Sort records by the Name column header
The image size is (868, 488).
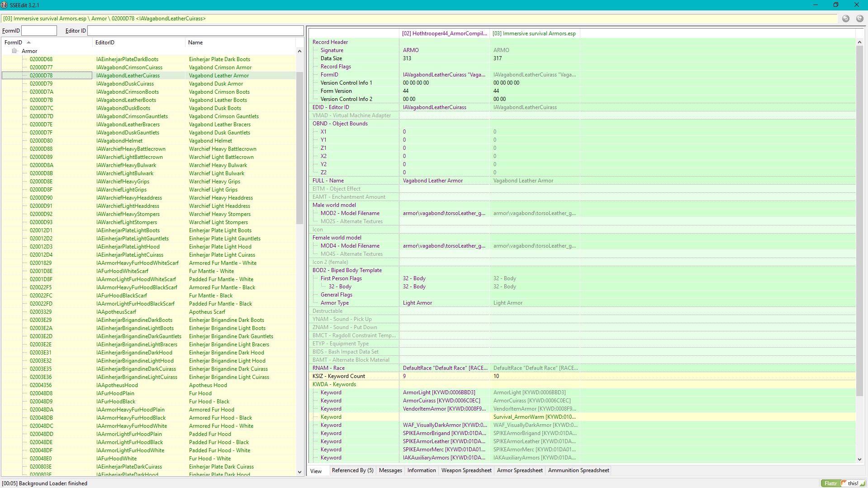[195, 43]
